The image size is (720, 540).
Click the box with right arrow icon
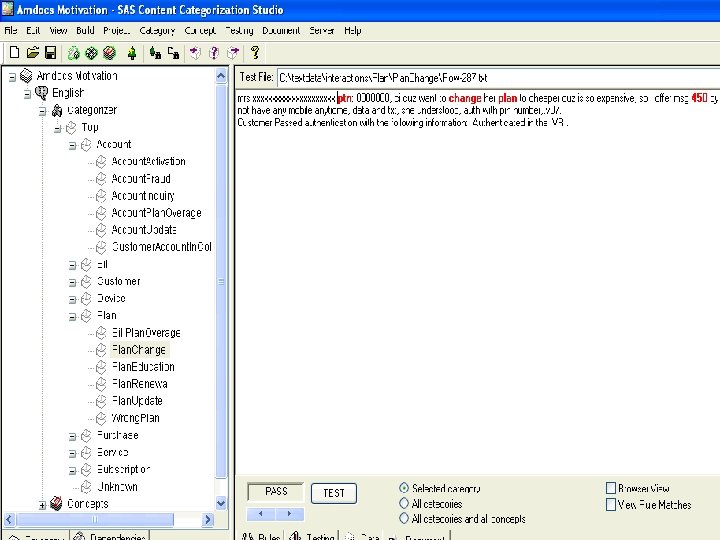tap(233, 53)
